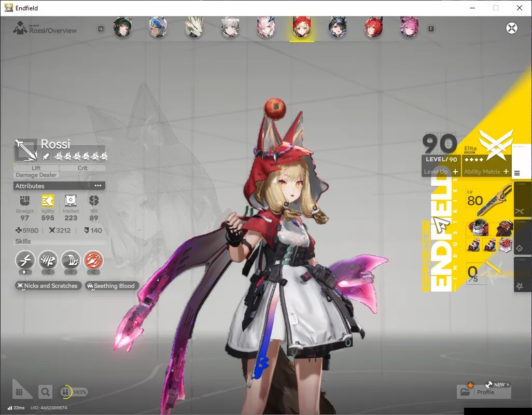This screenshot has width=532, height=415.
Task: Open the 0/5 potential slot
Action: click(x=472, y=273)
